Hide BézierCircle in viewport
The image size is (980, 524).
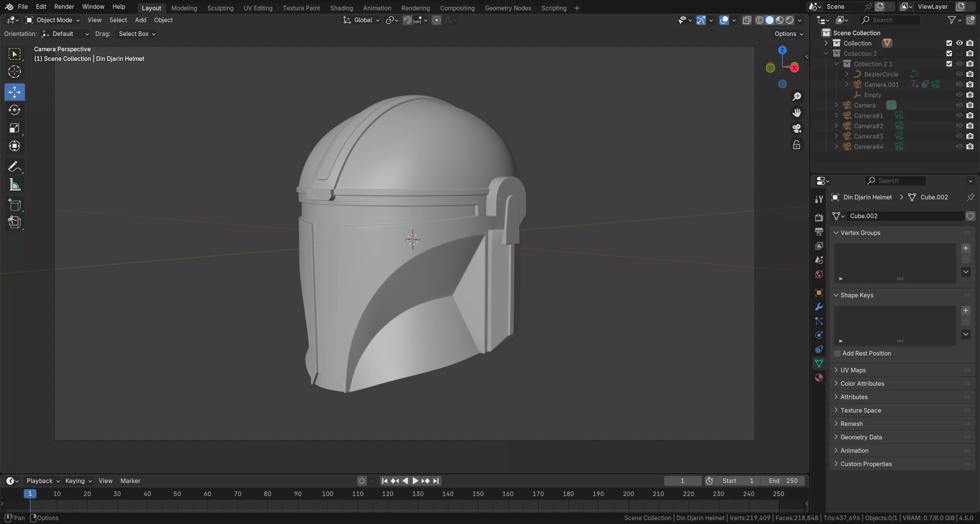click(959, 74)
